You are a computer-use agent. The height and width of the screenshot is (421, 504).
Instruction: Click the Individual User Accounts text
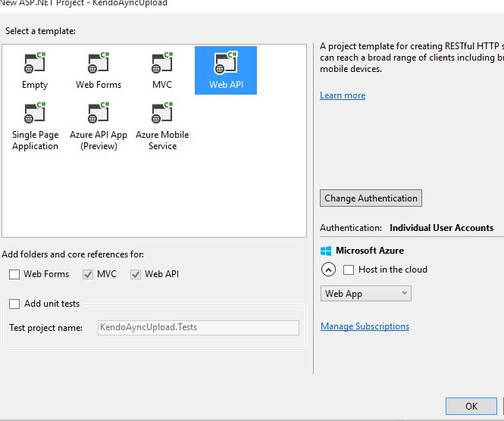pyautogui.click(x=441, y=228)
